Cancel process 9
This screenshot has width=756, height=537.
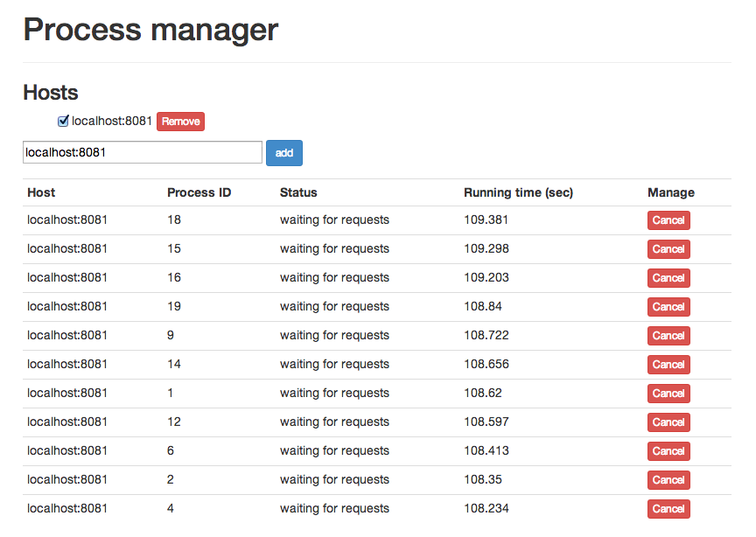pos(668,335)
